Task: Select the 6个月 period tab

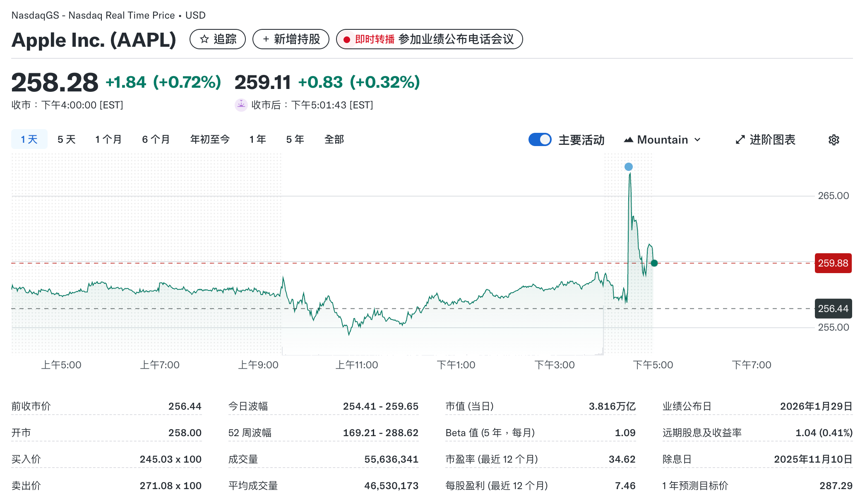Action: 155,139
